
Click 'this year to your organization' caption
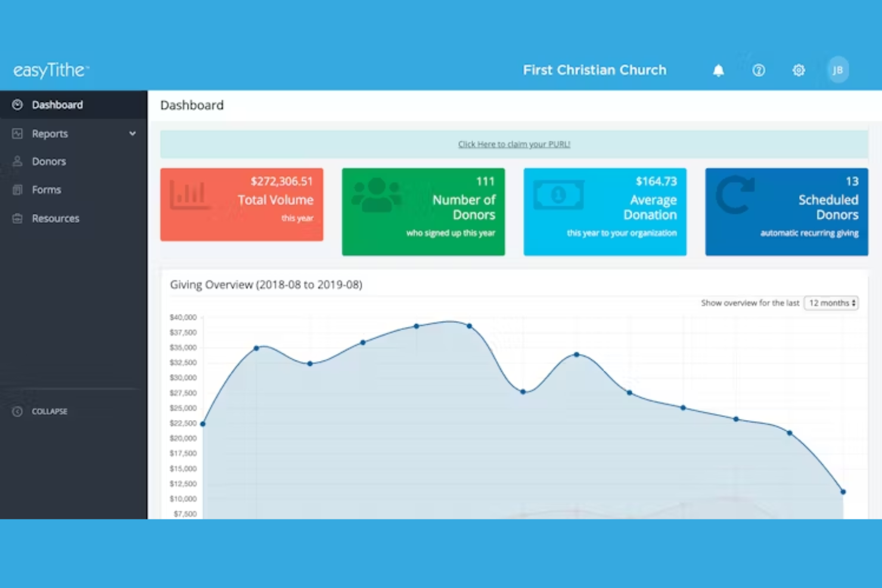(622, 233)
